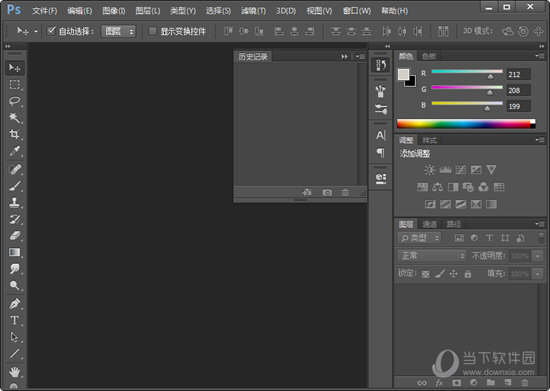Add a Levels adjustment
550x391 pixels.
pos(445,170)
